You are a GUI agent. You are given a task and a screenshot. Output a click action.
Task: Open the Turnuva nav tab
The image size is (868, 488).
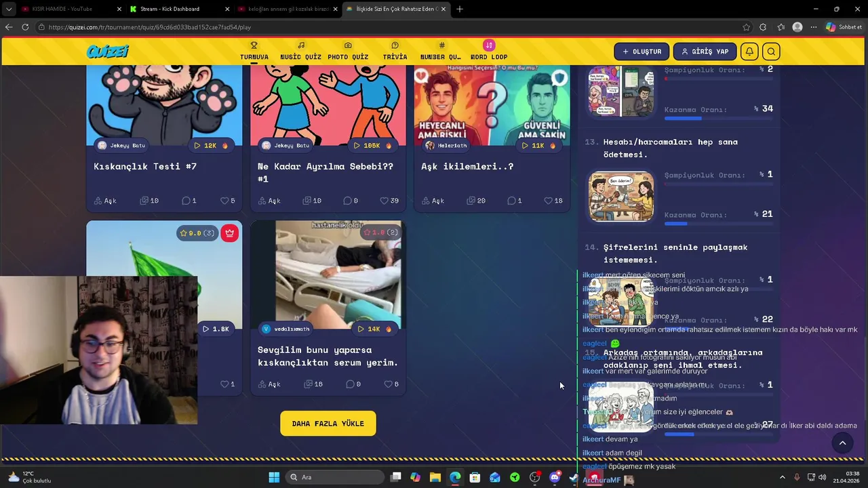pos(254,52)
